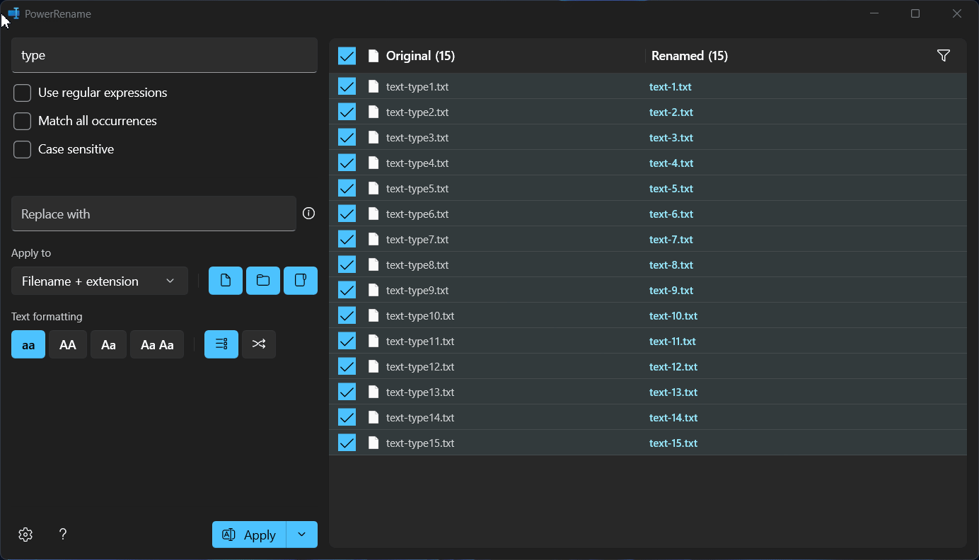Viewport: 979px width, 560px height.
Task: Open settings gear icon
Action: [x=25, y=535]
